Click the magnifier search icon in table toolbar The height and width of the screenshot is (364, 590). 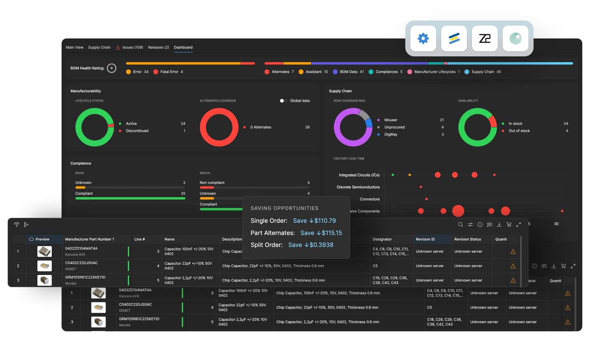[x=460, y=225]
